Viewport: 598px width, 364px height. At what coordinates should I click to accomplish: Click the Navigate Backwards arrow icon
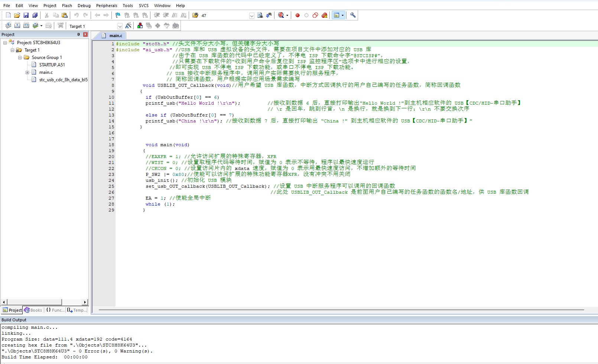pyautogui.click(x=97, y=15)
